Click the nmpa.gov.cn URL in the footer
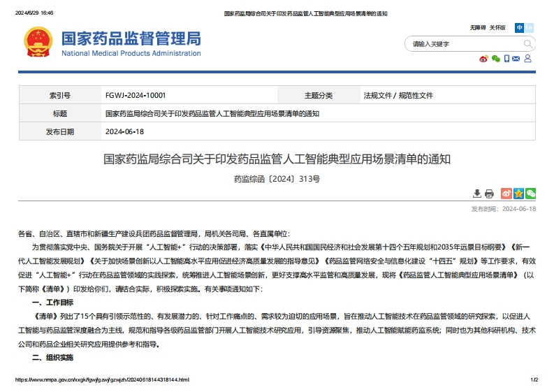Screen dimensions: 554x392 coord(103,379)
